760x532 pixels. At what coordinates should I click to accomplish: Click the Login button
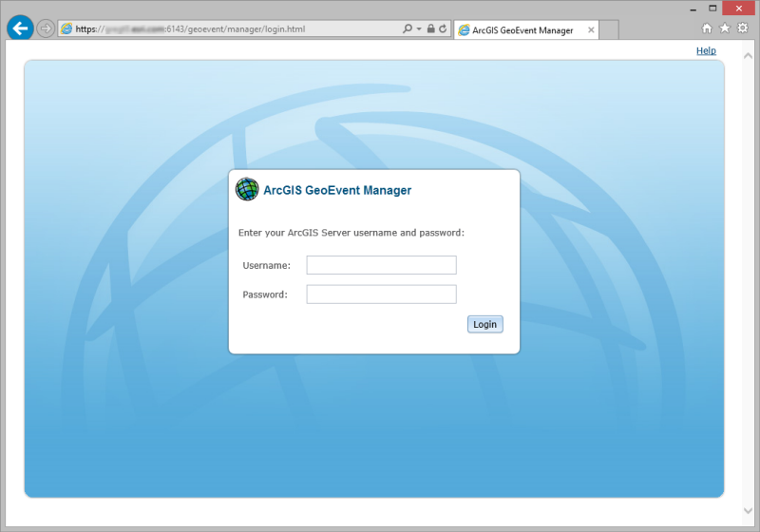coord(484,324)
